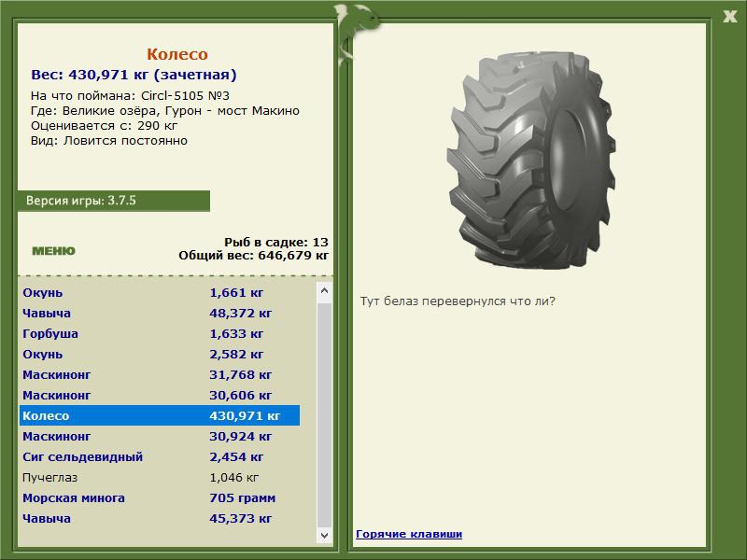
Task: Click the fish list scrollbar track
Action: tap(324, 414)
